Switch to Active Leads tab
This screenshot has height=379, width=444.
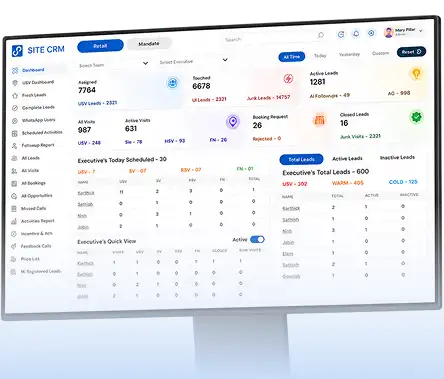coord(347,159)
